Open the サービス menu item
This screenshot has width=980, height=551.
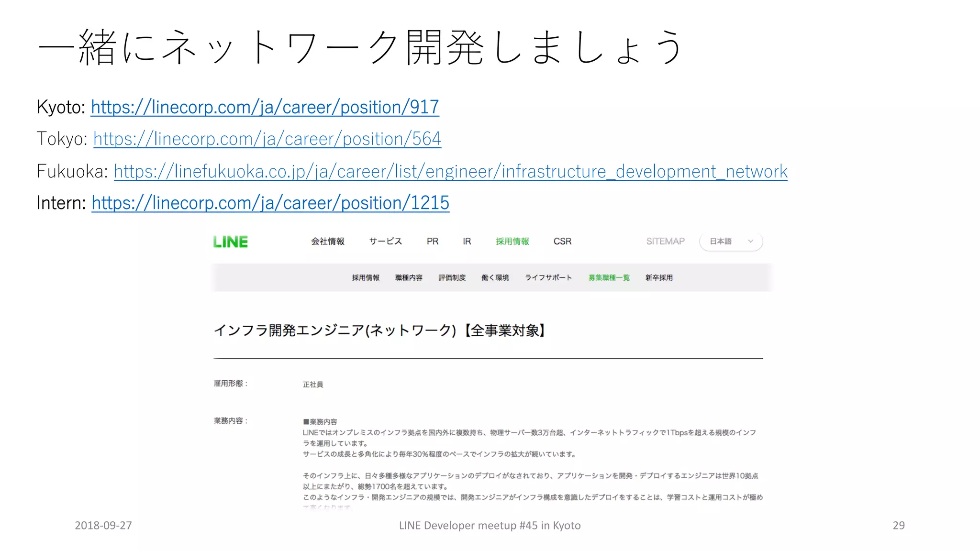tap(385, 242)
